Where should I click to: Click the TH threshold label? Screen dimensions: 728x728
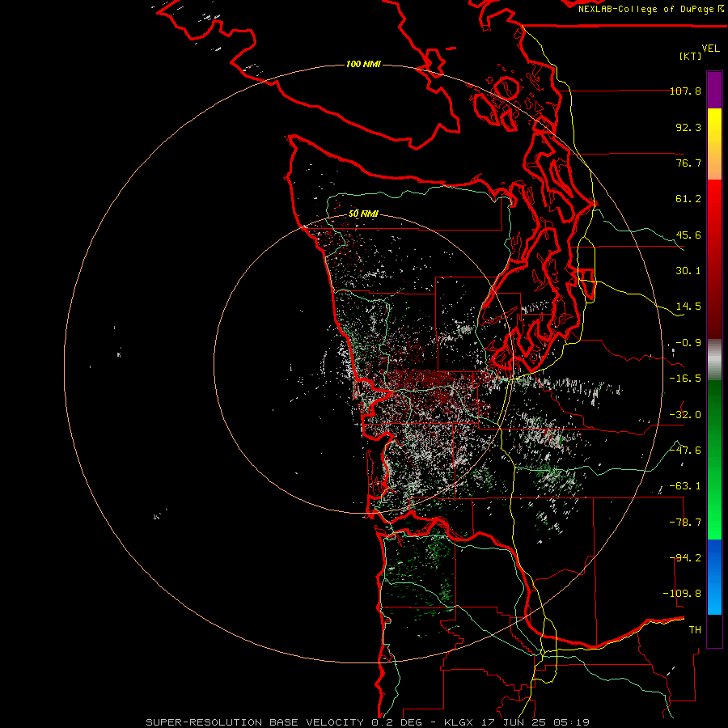(695, 630)
